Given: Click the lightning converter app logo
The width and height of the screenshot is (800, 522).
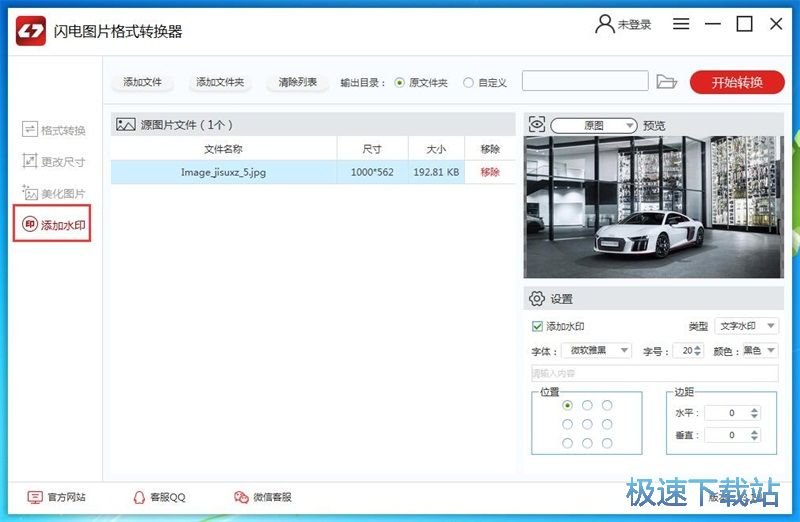Looking at the screenshot, I should point(31,31).
